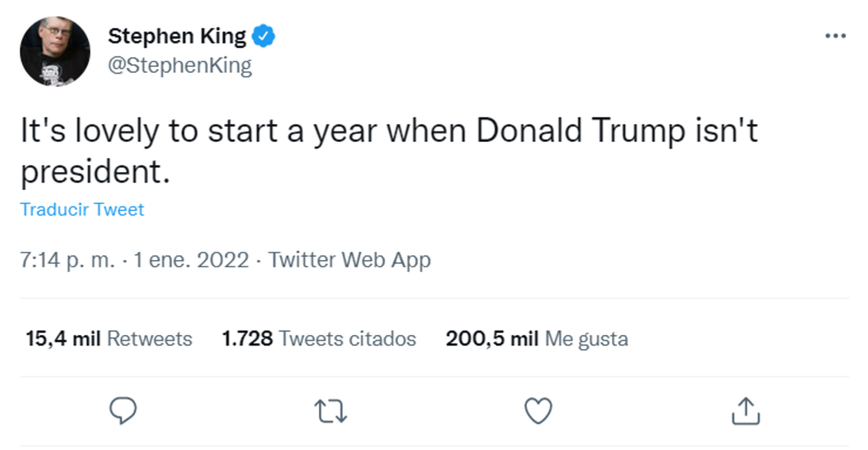The image size is (868, 450).
Task: Click the reply speech bubble icon
Action: pos(123,410)
